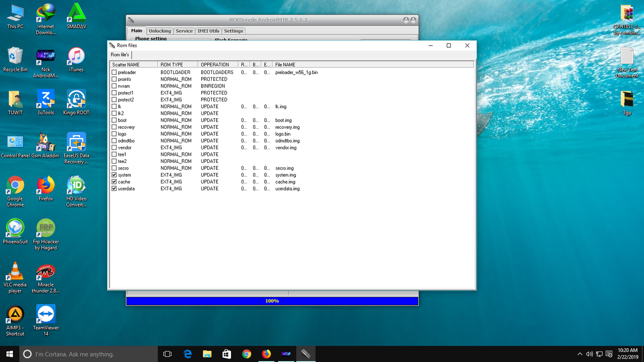Launch the 3uTools application
This screenshot has width=644, height=362.
coord(46,99)
